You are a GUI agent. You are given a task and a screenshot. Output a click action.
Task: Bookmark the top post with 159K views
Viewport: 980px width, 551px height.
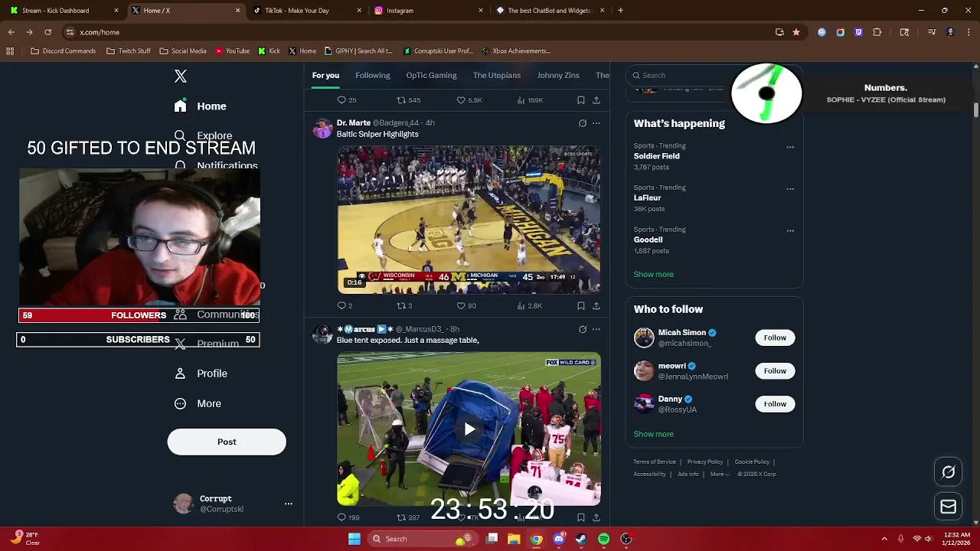coord(581,100)
